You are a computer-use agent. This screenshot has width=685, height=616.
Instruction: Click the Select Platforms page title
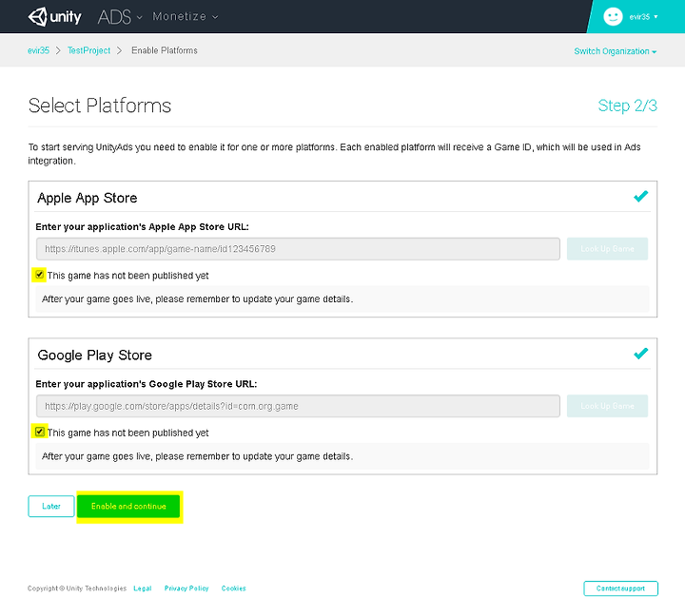tap(100, 106)
